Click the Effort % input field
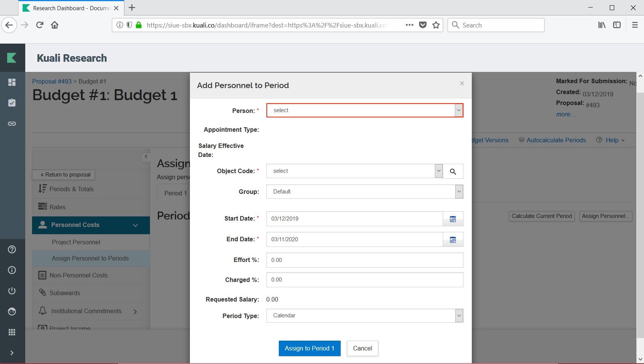Viewport: 644px width, 364px height. pos(364,260)
